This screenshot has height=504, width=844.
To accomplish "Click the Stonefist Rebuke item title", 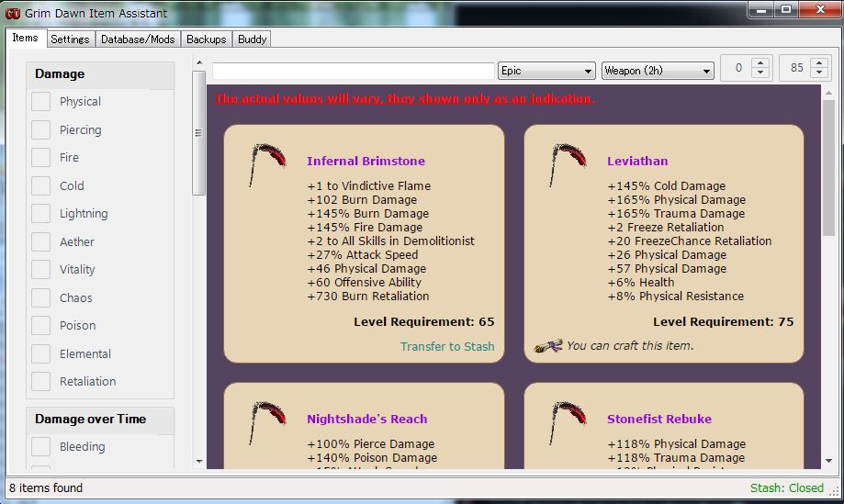I will (659, 419).
